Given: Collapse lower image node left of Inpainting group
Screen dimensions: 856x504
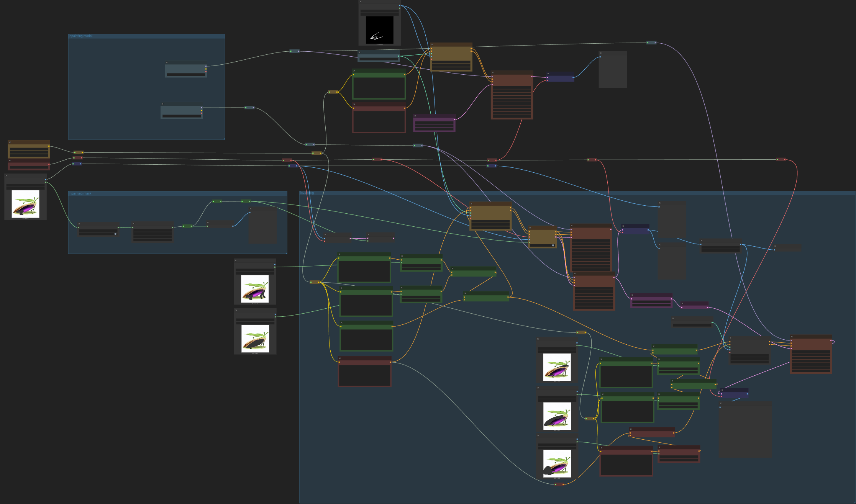Looking at the screenshot, I should coord(236,310).
